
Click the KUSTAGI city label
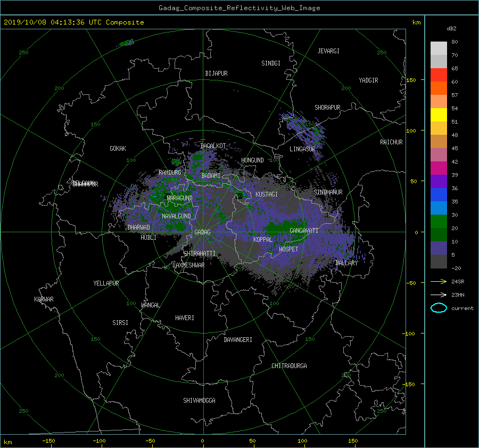pos(267,194)
